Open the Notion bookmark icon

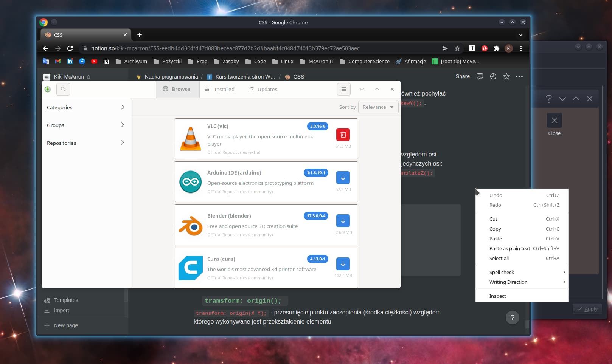pos(106,61)
